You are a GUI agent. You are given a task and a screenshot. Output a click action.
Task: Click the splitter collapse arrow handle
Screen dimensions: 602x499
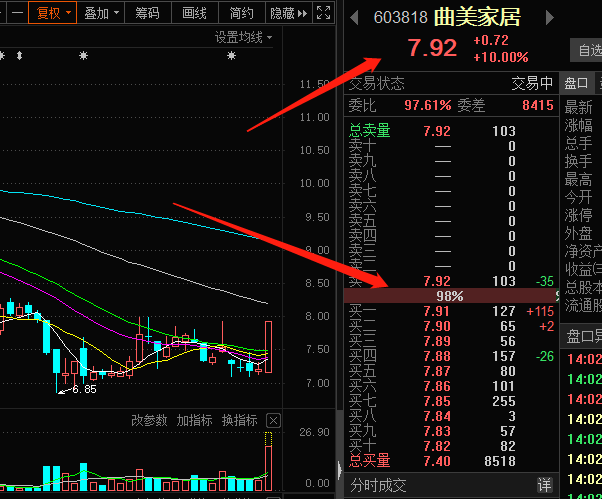[x=339, y=471]
